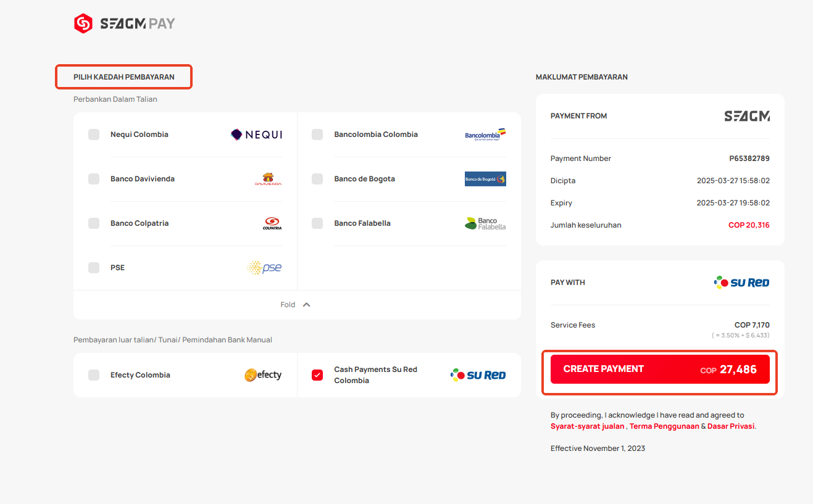Select the Banco Davivienda label
This screenshot has height=504, width=813.
143,179
